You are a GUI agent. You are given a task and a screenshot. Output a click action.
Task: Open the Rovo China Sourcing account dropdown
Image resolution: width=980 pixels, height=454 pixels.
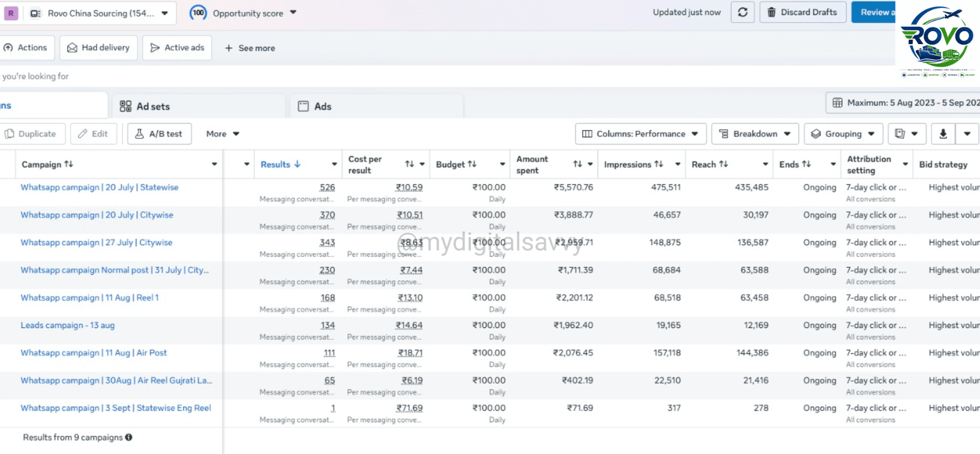pyautogui.click(x=100, y=13)
